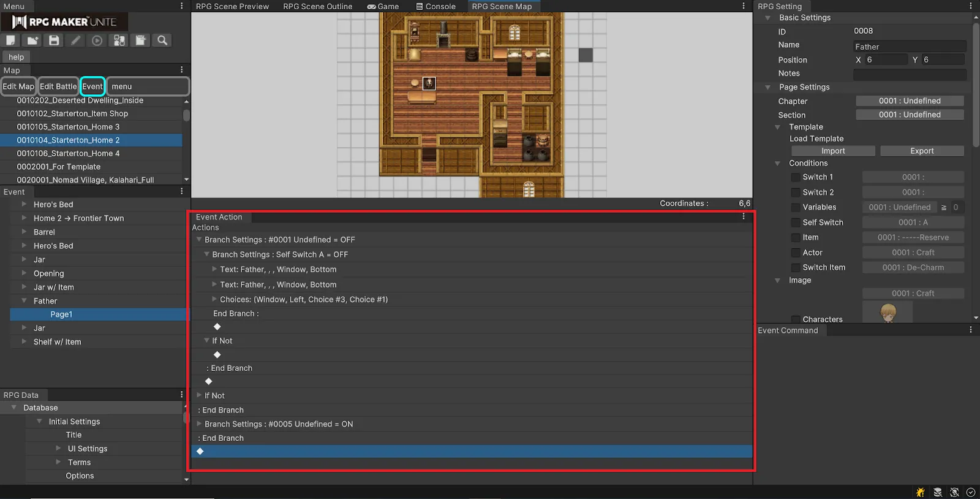The width and height of the screenshot is (980, 499).
Task: Open the magnifier search tool
Action: click(x=162, y=40)
